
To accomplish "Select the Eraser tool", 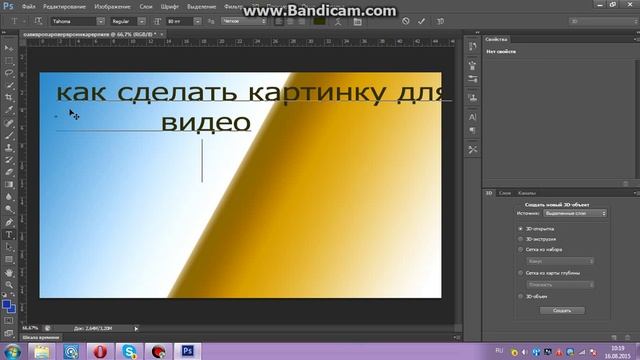I will [9, 172].
